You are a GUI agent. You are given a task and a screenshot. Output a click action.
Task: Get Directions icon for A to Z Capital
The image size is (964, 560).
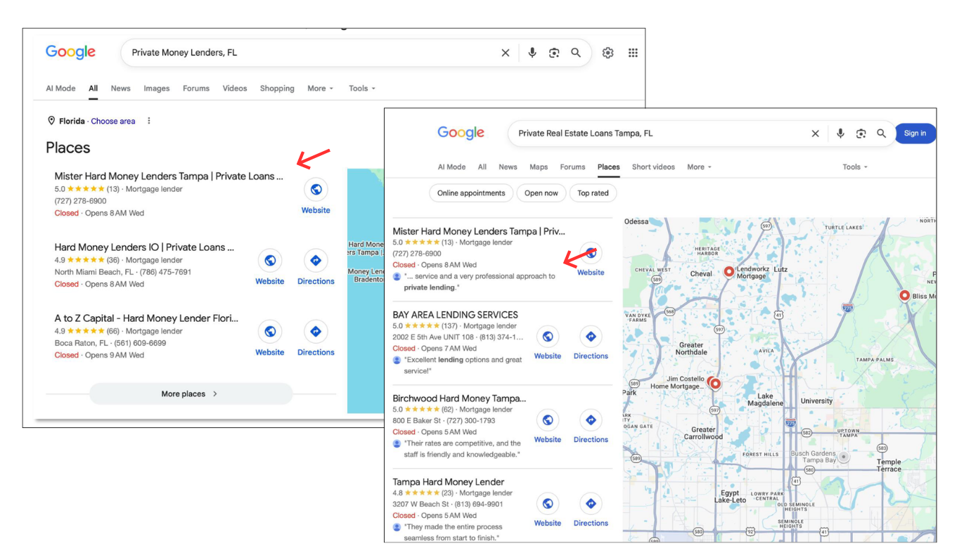click(x=316, y=331)
